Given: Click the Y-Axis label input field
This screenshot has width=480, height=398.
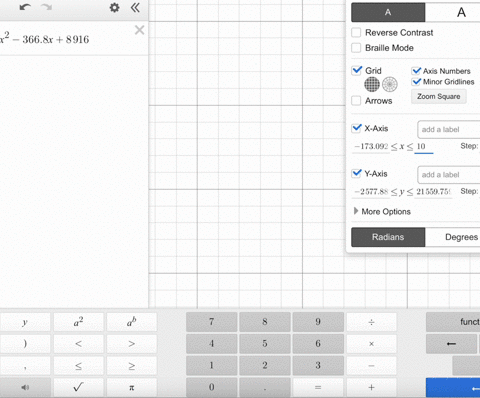Looking at the screenshot, I should pos(449,175).
